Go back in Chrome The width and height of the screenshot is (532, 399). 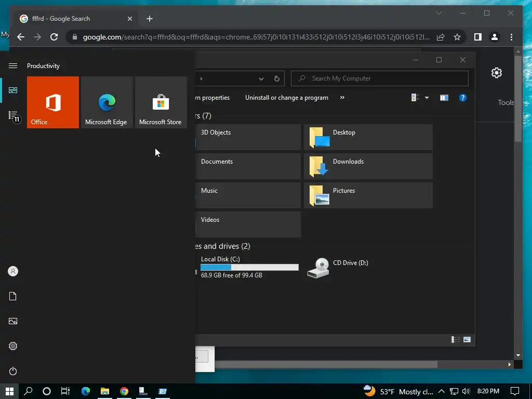(21, 37)
